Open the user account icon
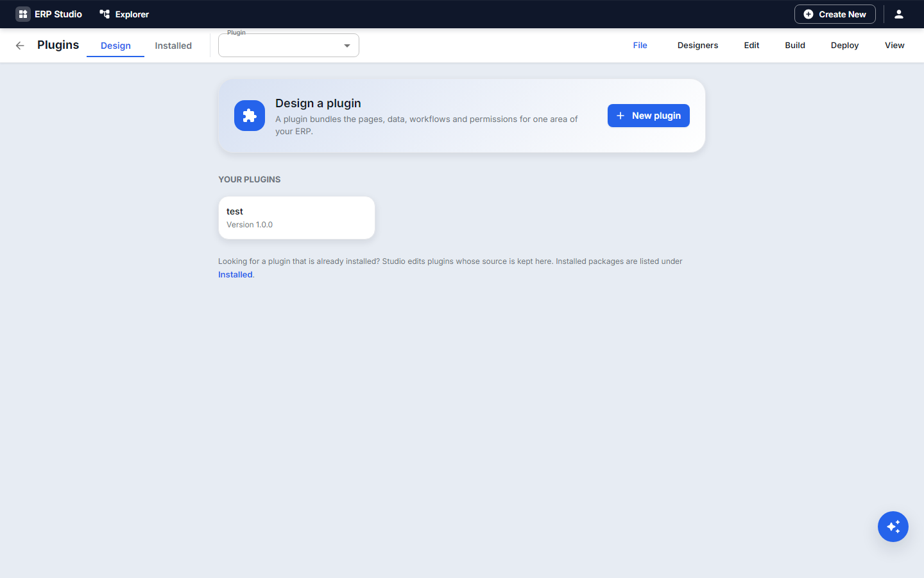The image size is (924, 578). click(899, 14)
